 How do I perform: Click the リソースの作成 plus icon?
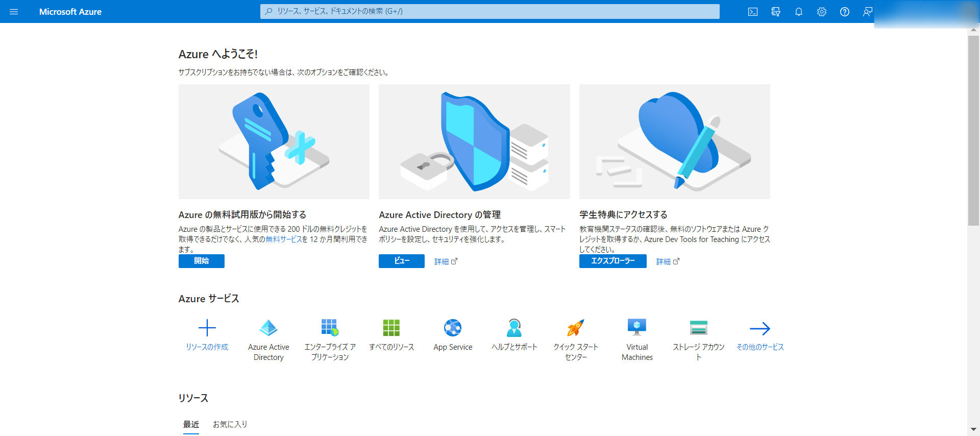(x=207, y=328)
